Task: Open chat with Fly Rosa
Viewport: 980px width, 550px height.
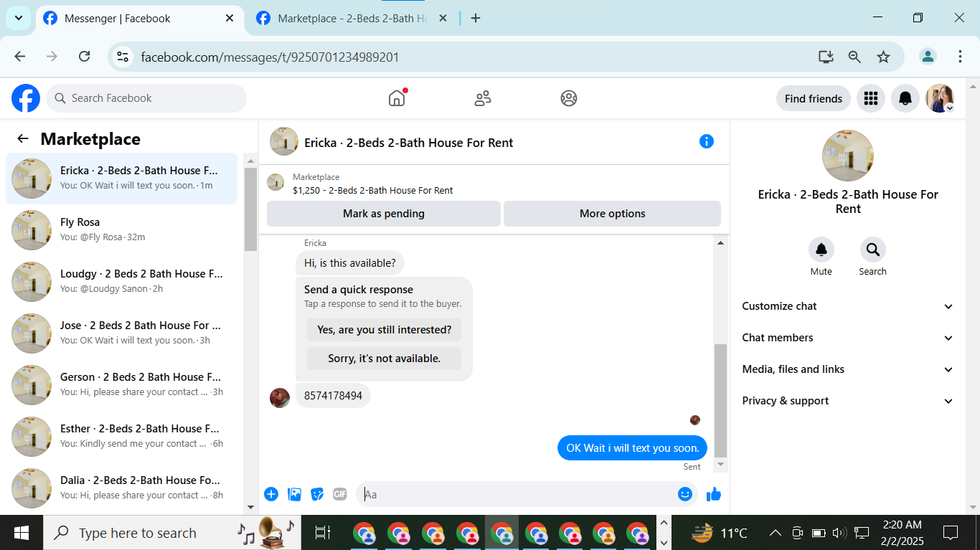Action: (x=122, y=230)
